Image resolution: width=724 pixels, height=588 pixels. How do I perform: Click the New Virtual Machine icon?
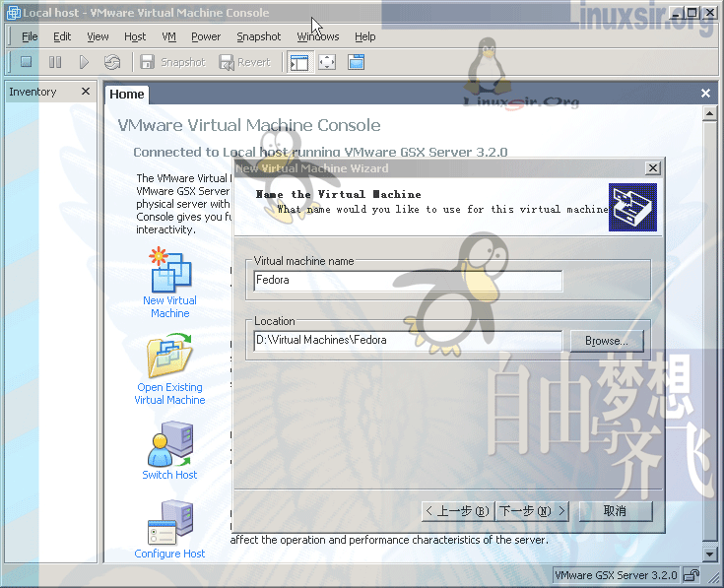(x=169, y=270)
